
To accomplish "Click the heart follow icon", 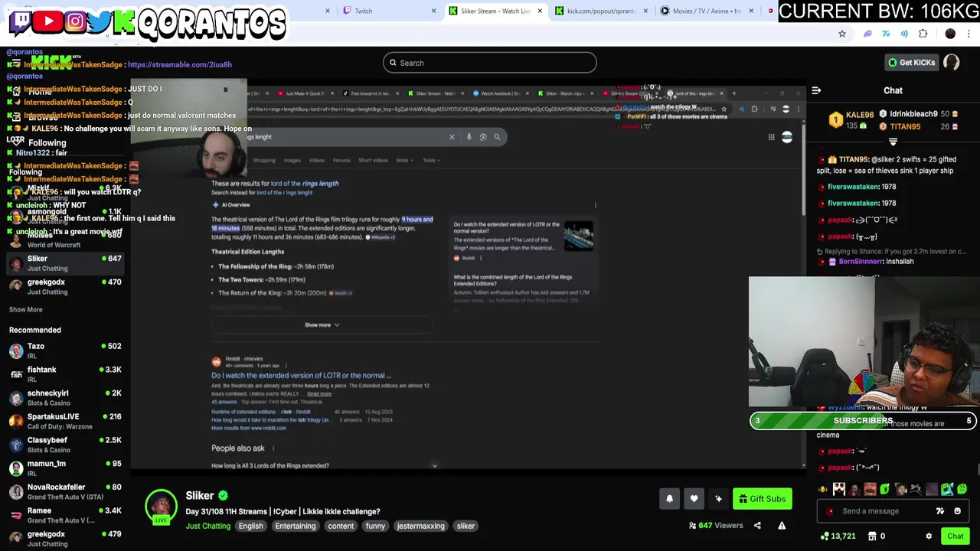I will coord(694,499).
